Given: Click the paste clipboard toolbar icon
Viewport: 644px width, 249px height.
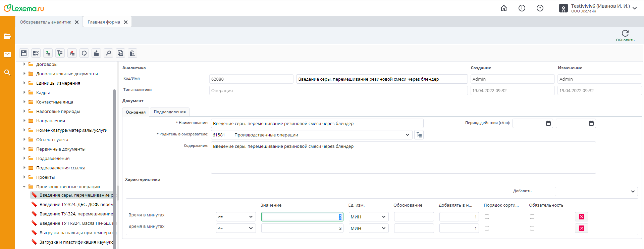Looking at the screenshot, I should [132, 53].
